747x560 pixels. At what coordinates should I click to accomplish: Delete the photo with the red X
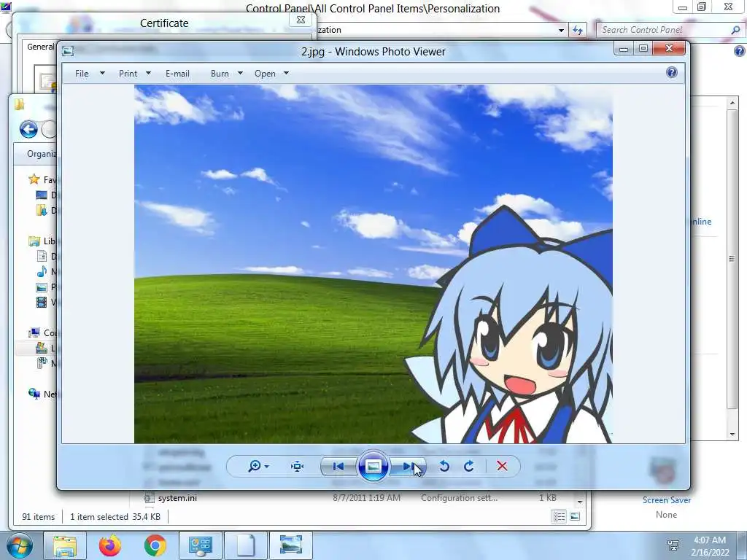[x=502, y=466]
